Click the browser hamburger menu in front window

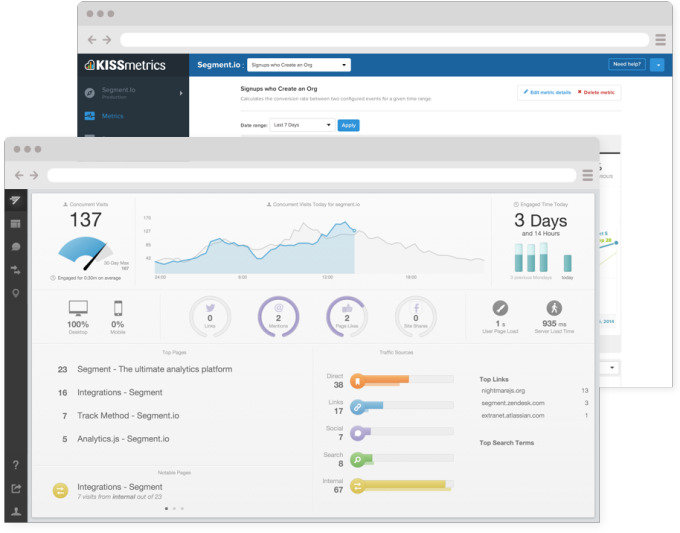(588, 175)
